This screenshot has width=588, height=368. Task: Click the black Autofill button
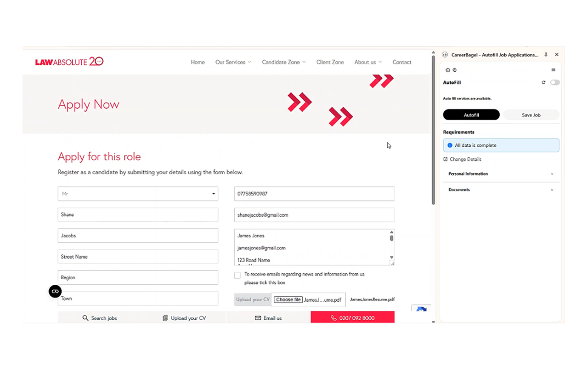(x=471, y=115)
